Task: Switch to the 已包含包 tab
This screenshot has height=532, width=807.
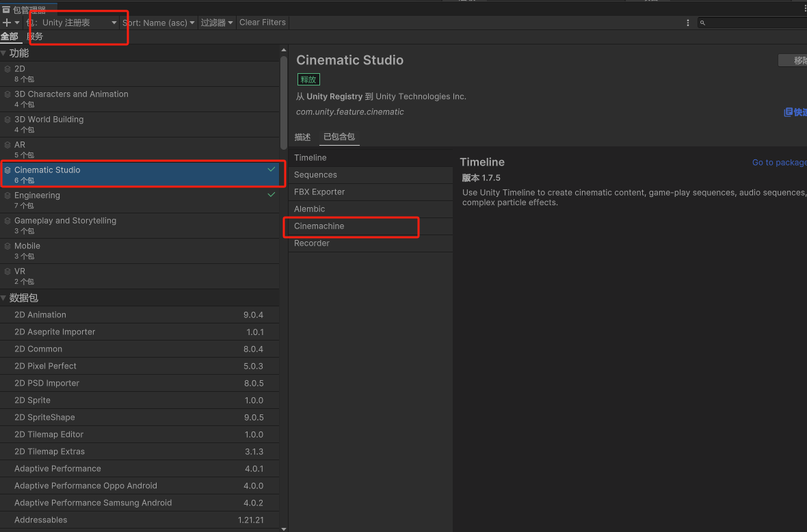Action: [339, 136]
